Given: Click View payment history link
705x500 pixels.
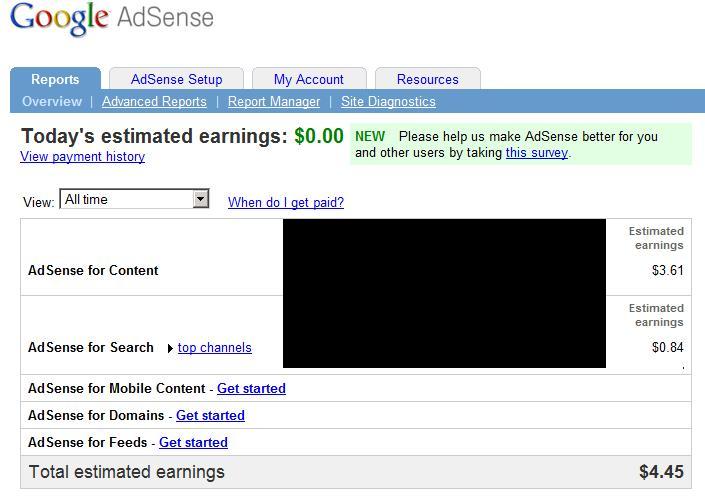Looking at the screenshot, I should 83,156.
